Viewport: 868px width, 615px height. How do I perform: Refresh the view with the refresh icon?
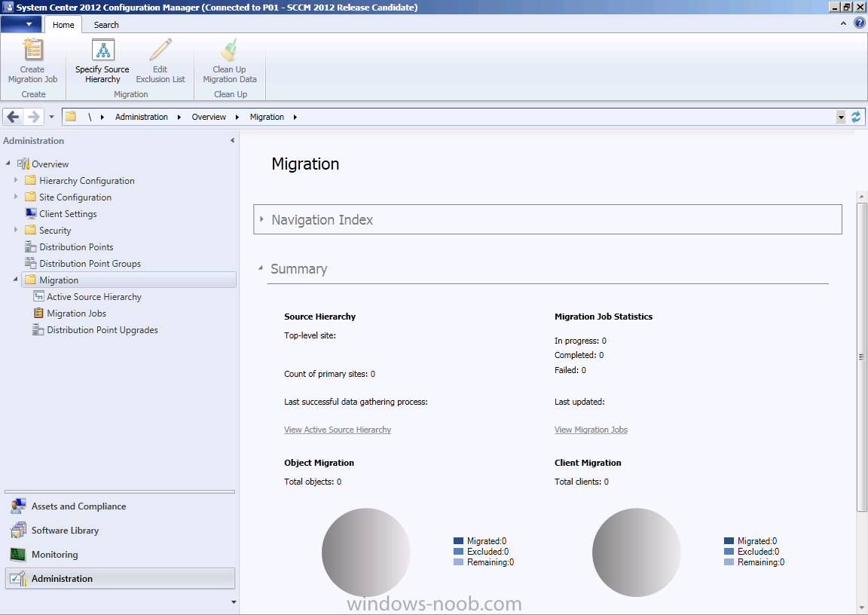pos(856,117)
